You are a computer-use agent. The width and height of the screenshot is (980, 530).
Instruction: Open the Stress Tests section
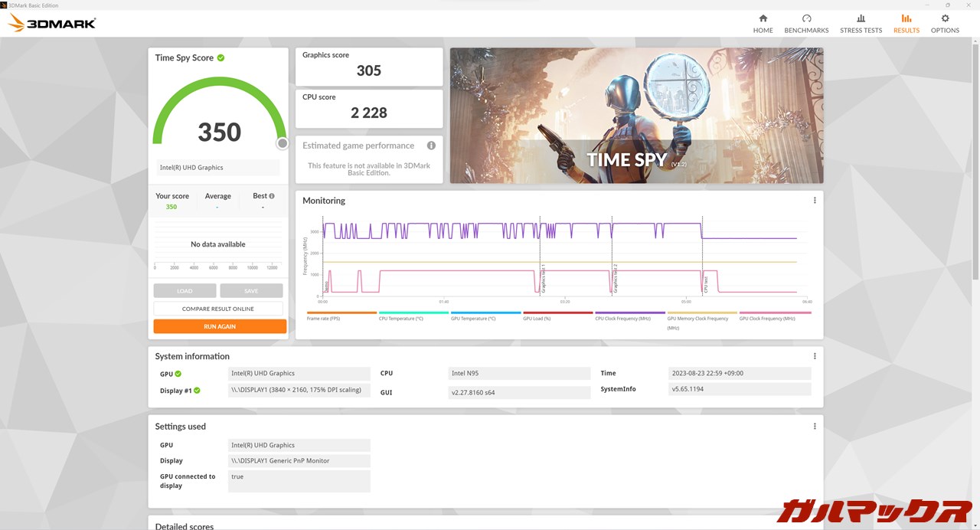pyautogui.click(x=861, y=23)
